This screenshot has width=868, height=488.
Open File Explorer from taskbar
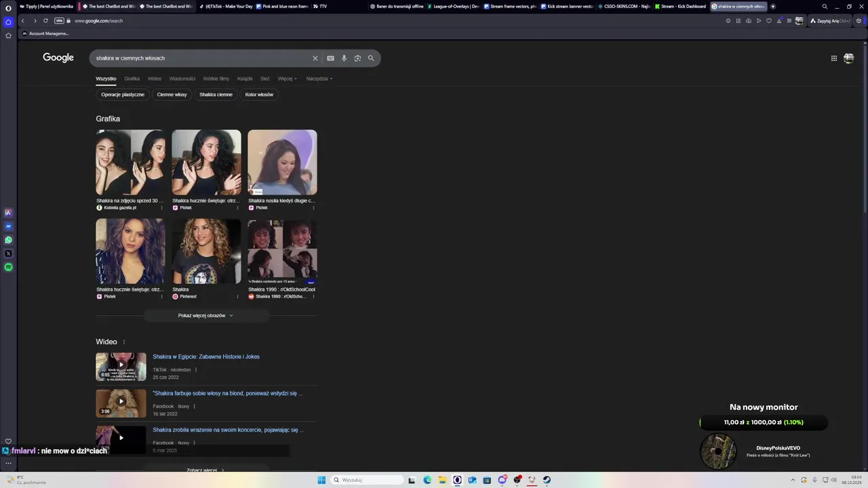click(x=442, y=480)
